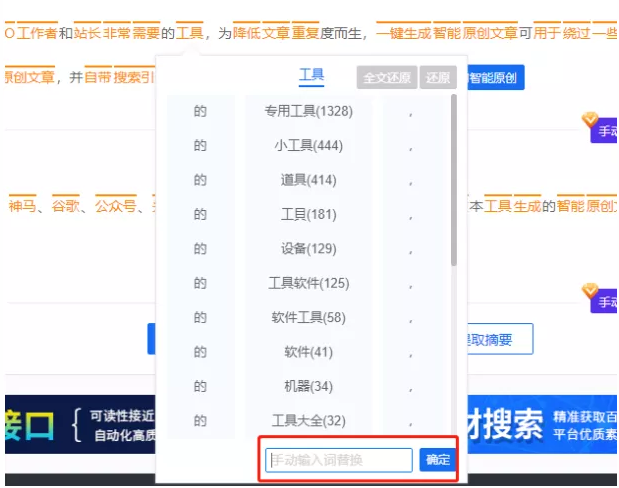
Task: Click the 智能原创 blue button
Action: pos(495,77)
